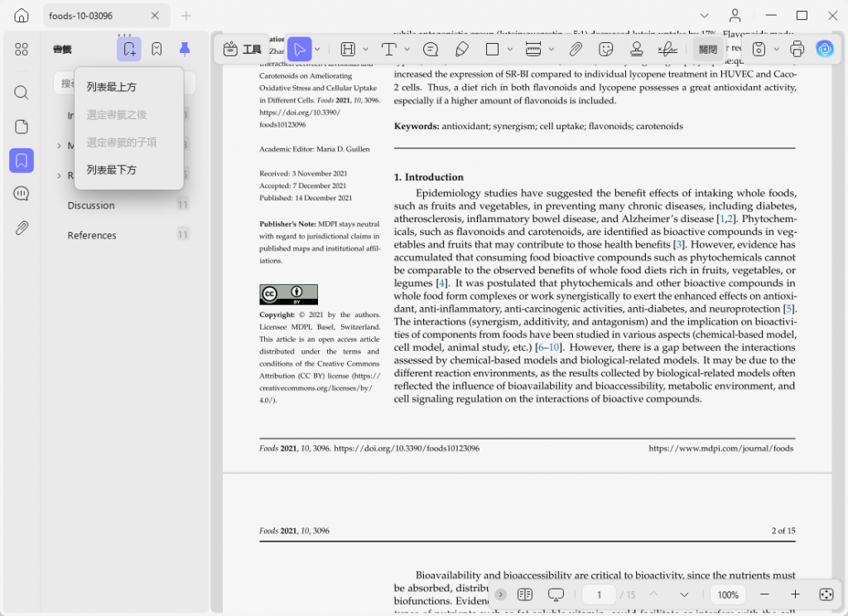Show the page thumbnails panel

[22, 126]
